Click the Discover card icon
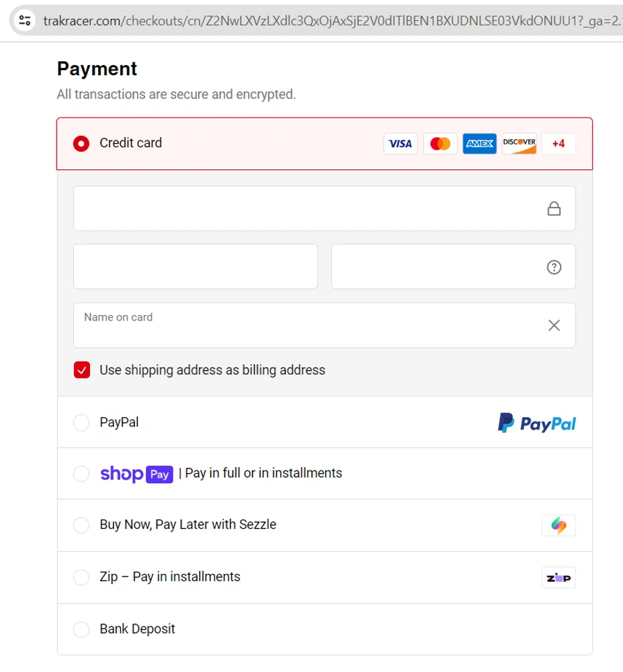Screen dimensions: 623x672 tap(518, 143)
